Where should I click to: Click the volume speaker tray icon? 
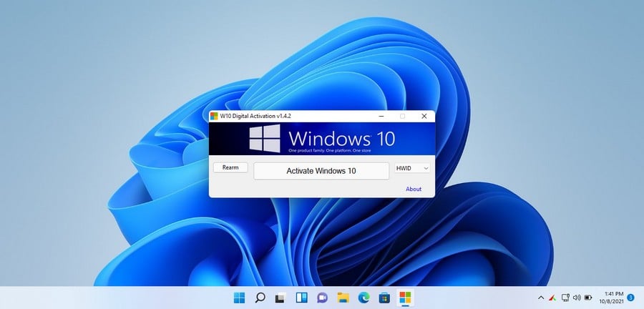coord(577,298)
